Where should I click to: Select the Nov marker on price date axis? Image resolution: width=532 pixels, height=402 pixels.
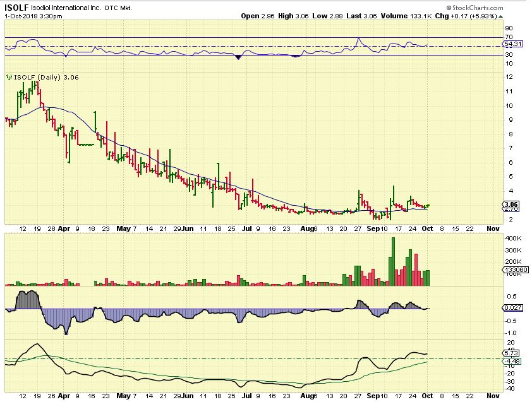pyautogui.click(x=493, y=228)
